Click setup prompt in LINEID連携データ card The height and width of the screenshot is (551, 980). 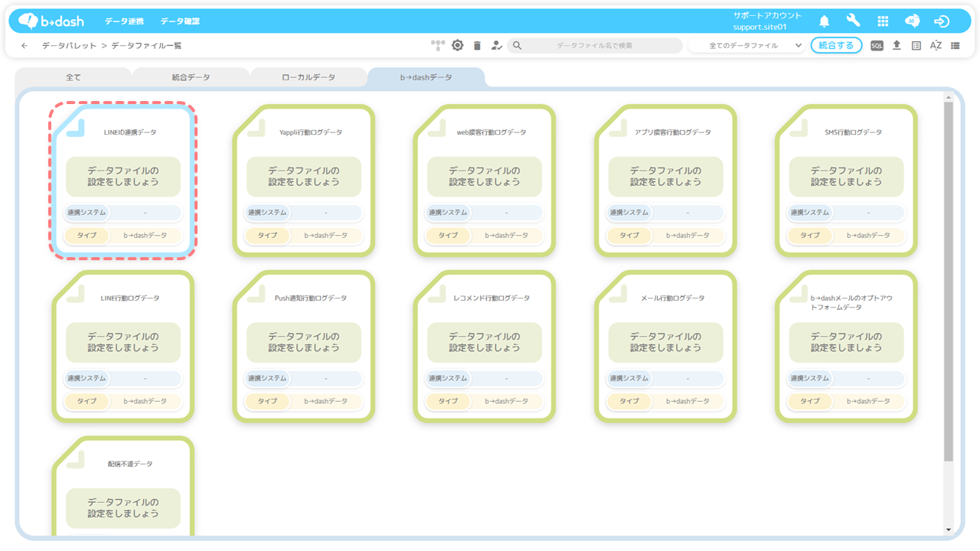tap(123, 177)
